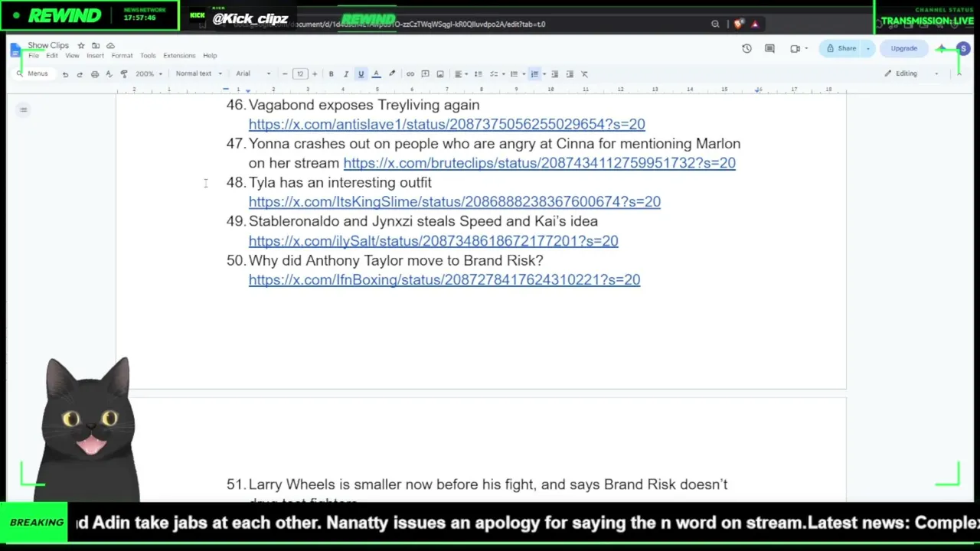Open the Insert menu
980x551 pixels.
(95, 56)
